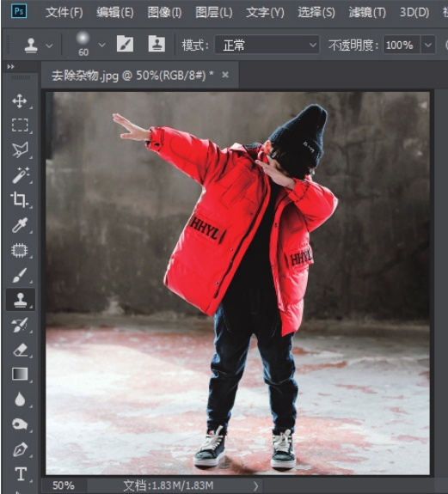Open the blending mode dropdown showing 正常
The width and height of the screenshot is (448, 494).
pyautogui.click(x=267, y=45)
